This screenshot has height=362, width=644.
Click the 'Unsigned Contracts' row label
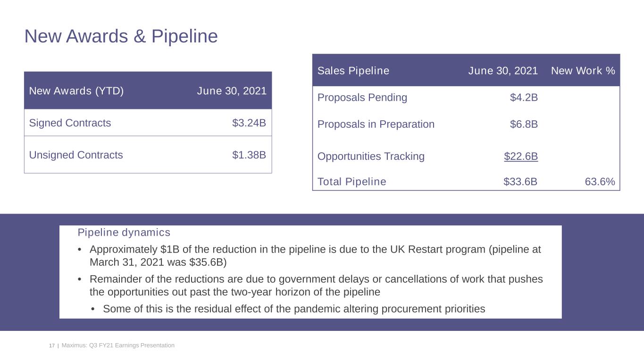pyautogui.click(x=76, y=155)
